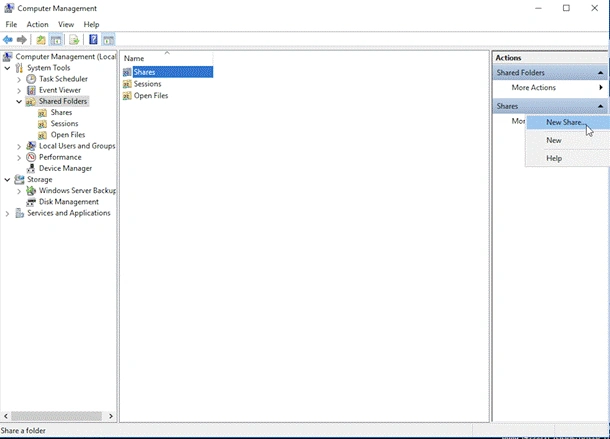Select Sessions in the console tree
Screen dimensions: 610x439
64,124
